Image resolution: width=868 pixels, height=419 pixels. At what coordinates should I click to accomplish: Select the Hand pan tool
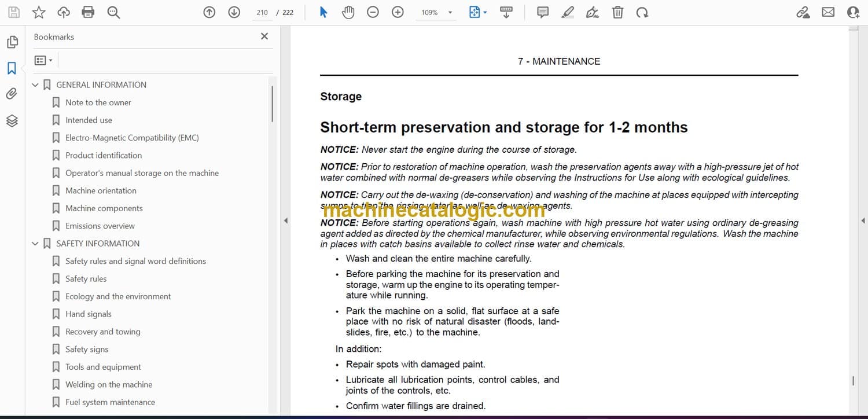coord(348,12)
